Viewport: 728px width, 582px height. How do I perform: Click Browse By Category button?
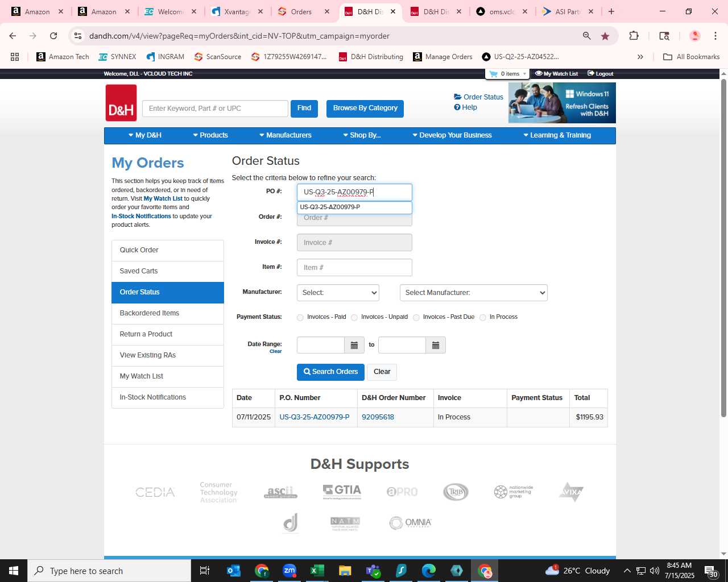(365, 108)
